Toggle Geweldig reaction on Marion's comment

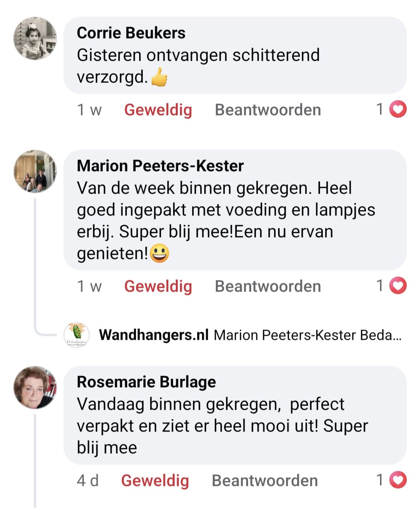coord(158,286)
